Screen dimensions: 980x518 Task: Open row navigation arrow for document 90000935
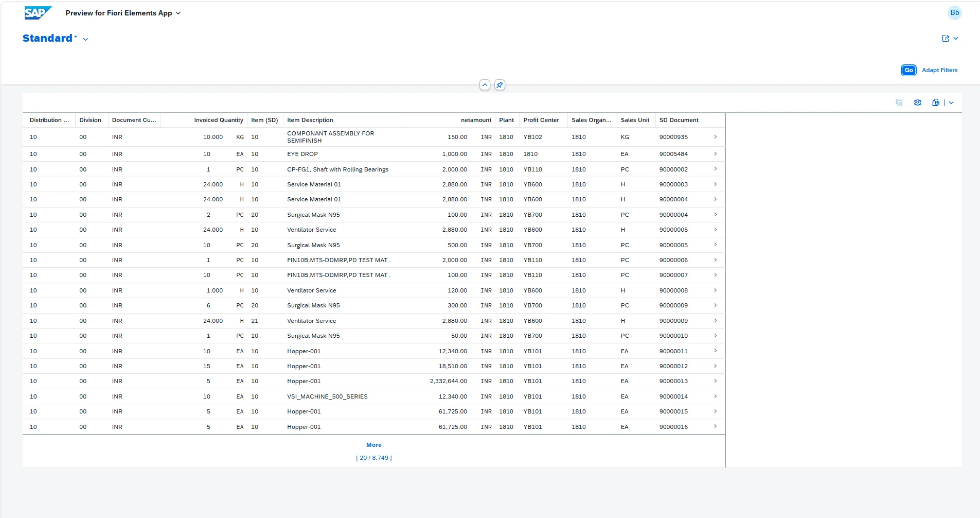[715, 137]
